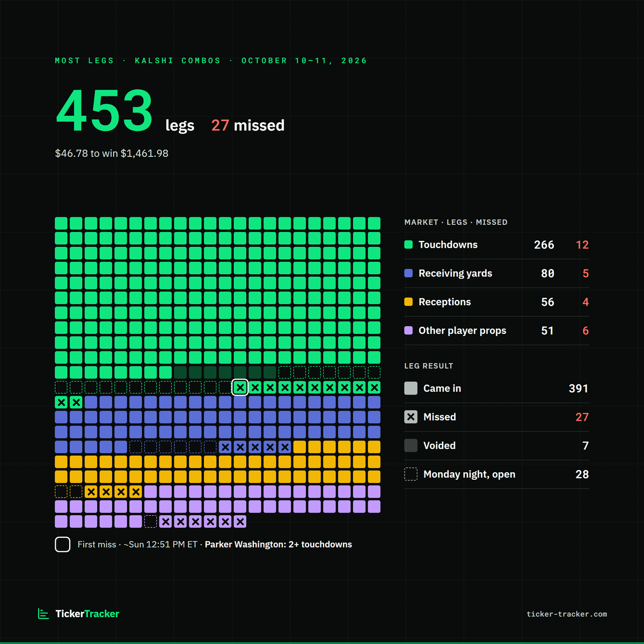This screenshot has width=644, height=644.
Task: Click the Receiving yards legs value 80
Action: point(547,273)
